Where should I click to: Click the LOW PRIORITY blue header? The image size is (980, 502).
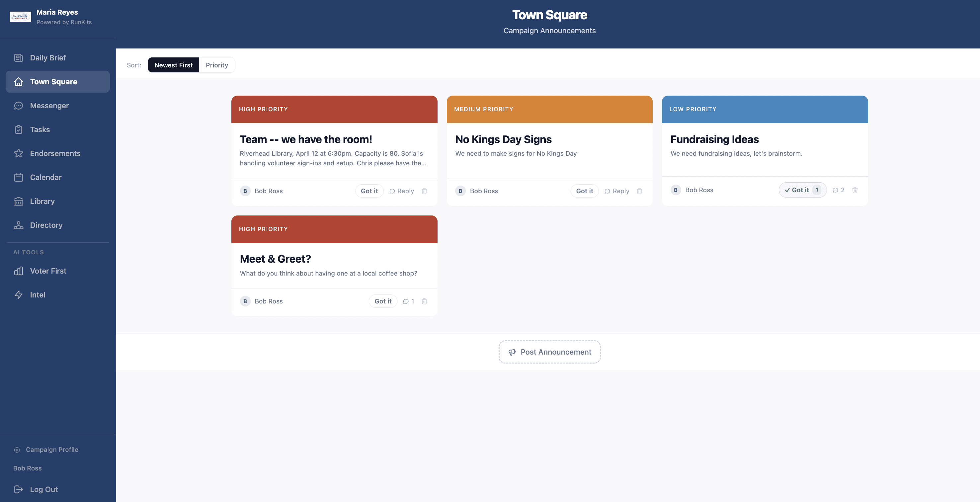765,109
